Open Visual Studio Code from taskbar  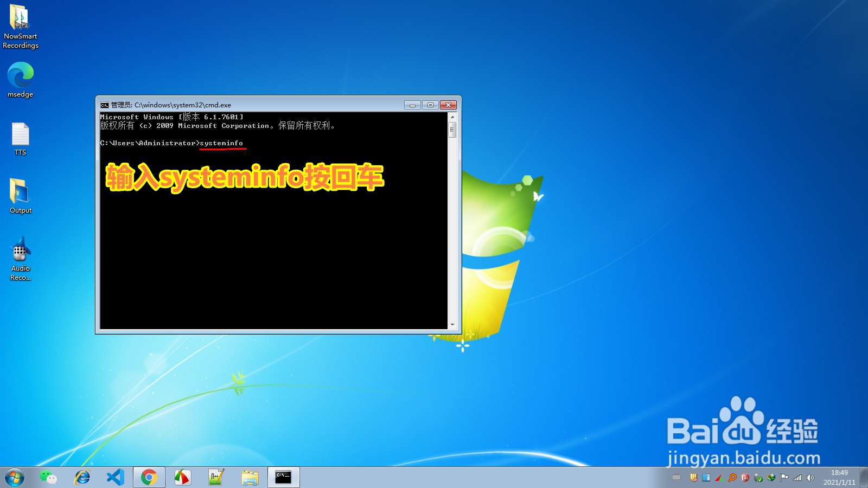(116, 477)
